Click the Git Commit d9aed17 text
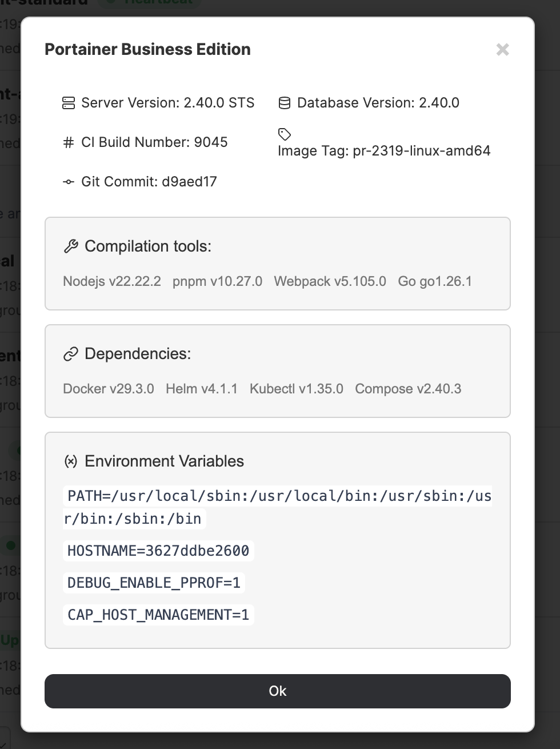 pos(149,182)
